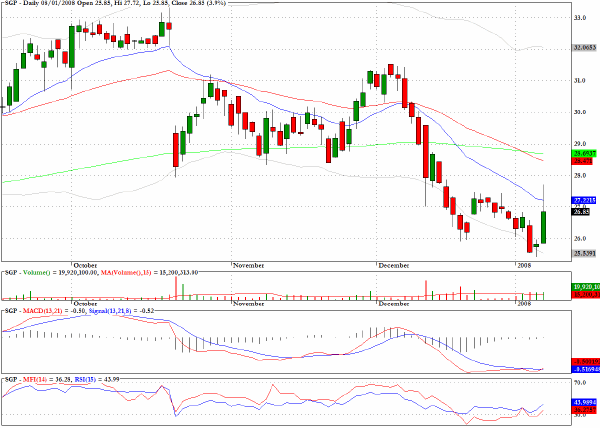Click the gray 25.5391 lower band value label
This screenshot has width=600, height=428.
[584, 253]
